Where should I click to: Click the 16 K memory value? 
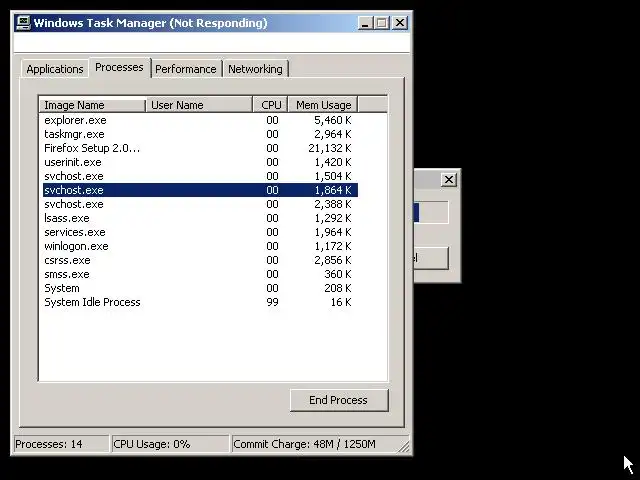(x=341, y=302)
